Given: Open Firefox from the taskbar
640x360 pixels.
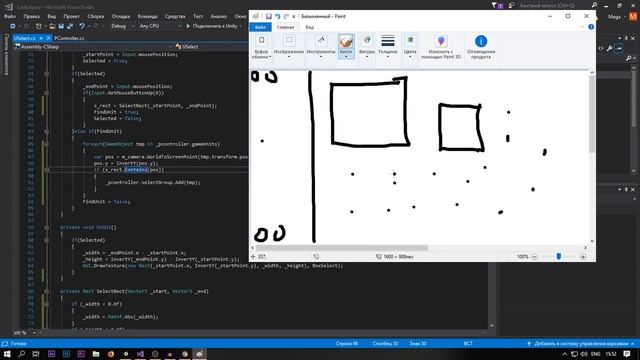Looking at the screenshot, I should pos(111,354).
